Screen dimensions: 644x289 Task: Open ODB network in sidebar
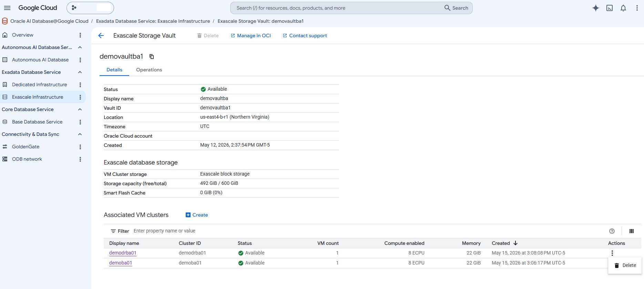coord(27,159)
